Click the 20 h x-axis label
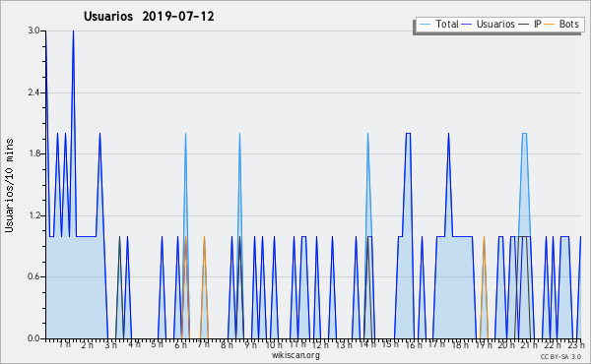 point(506,345)
